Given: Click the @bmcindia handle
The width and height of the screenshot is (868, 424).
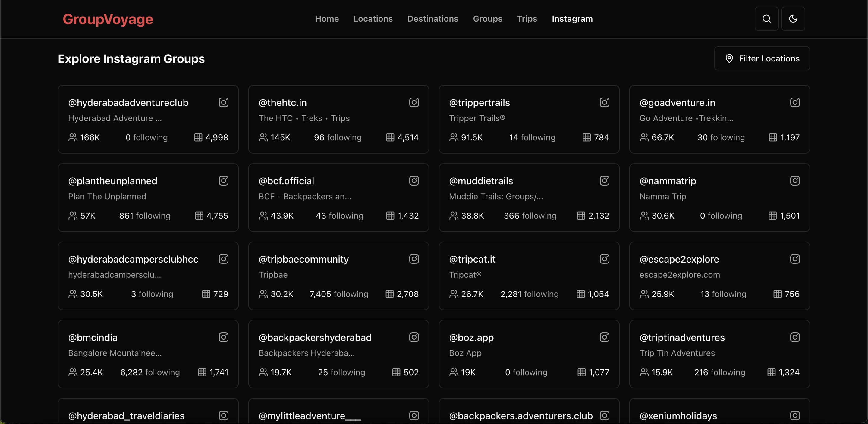Looking at the screenshot, I should [x=93, y=338].
